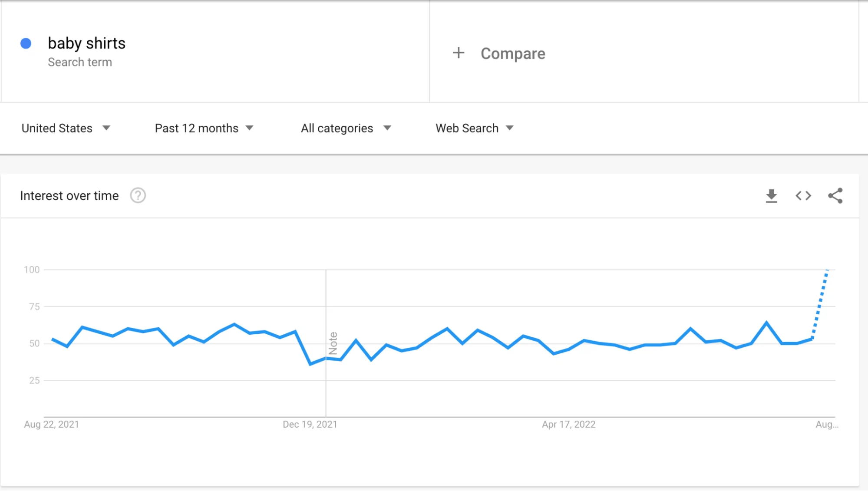Viewport: 868px width, 491px height.
Task: Click the Note marker on chart
Action: (333, 343)
